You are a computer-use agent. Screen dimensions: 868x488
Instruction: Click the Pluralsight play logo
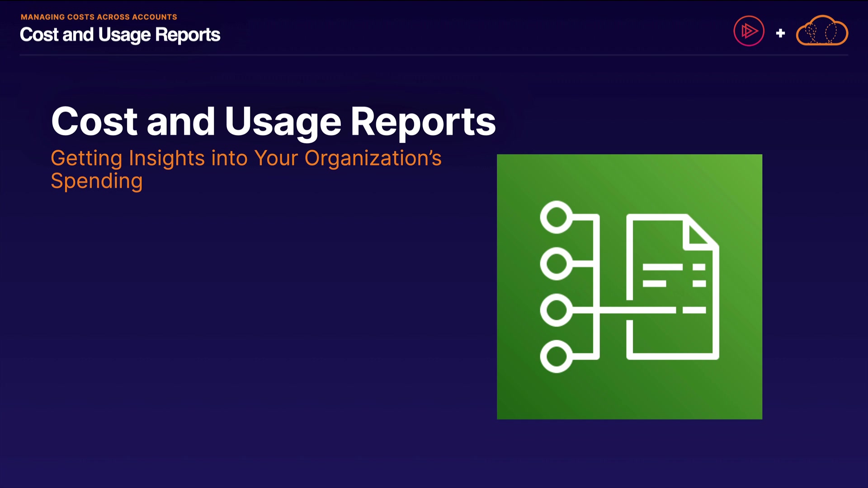[x=749, y=31]
